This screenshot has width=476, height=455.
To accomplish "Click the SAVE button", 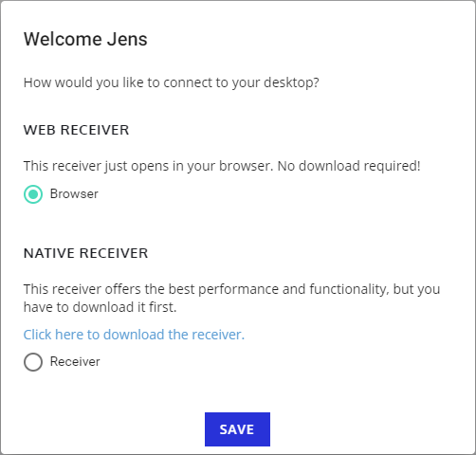I will point(237,429).
